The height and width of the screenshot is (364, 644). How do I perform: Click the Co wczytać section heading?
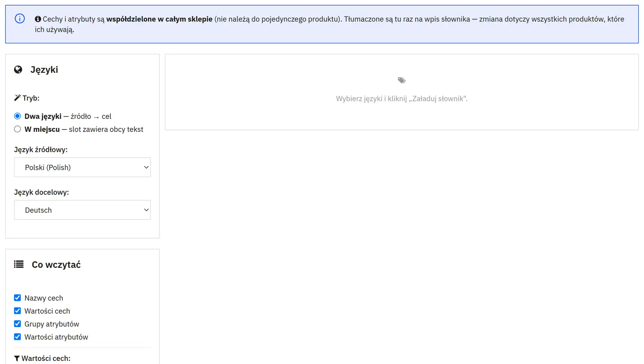56,265
